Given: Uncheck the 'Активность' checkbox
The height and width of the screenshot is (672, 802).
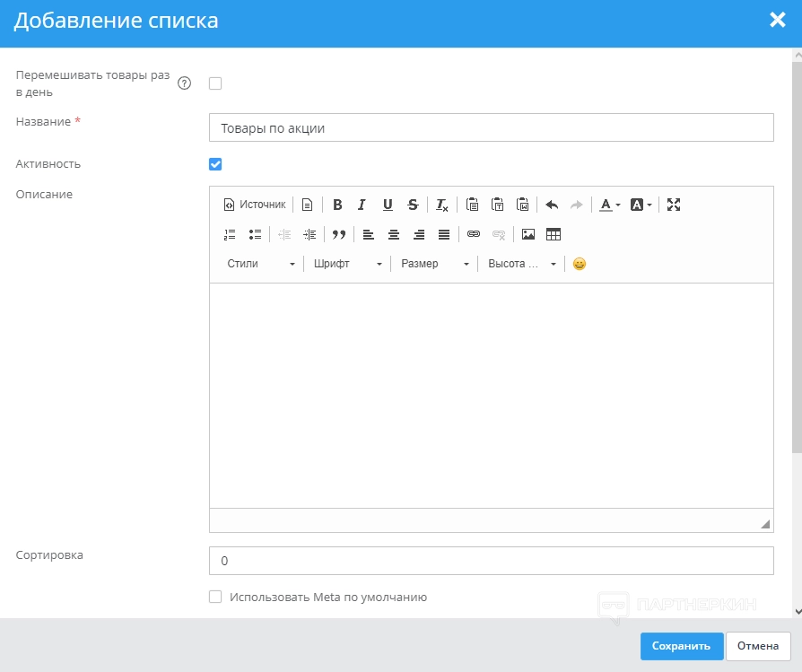Looking at the screenshot, I should [x=215, y=164].
